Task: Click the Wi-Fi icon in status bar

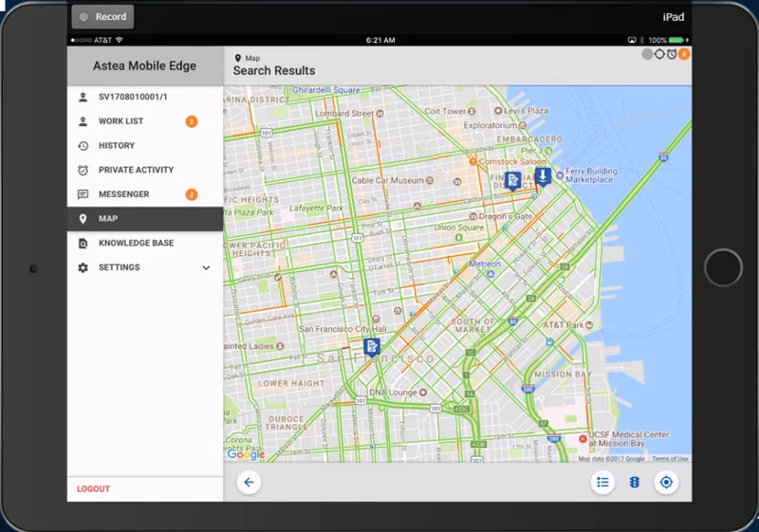Action: click(120, 40)
